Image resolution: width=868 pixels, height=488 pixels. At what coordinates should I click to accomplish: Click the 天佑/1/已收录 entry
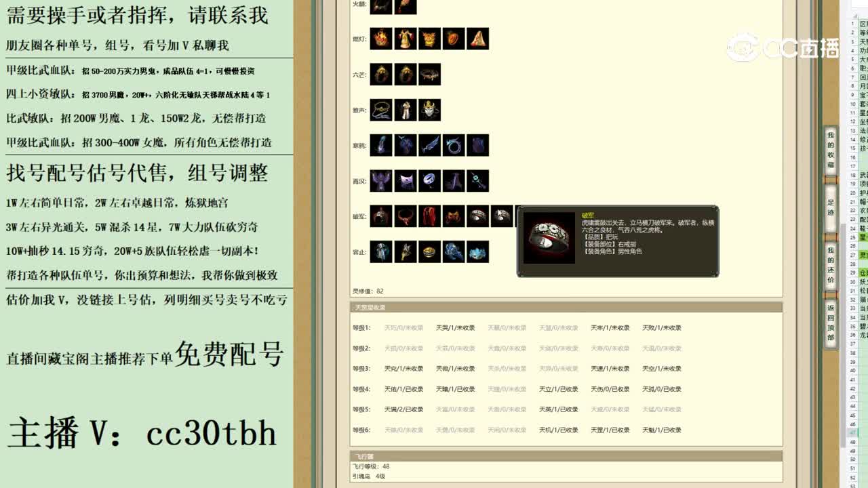(x=403, y=389)
